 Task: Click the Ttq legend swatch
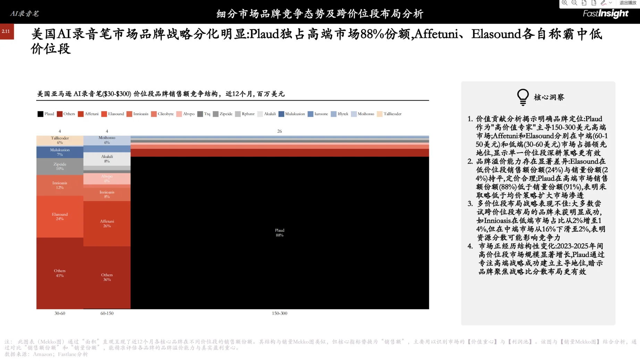(200, 114)
